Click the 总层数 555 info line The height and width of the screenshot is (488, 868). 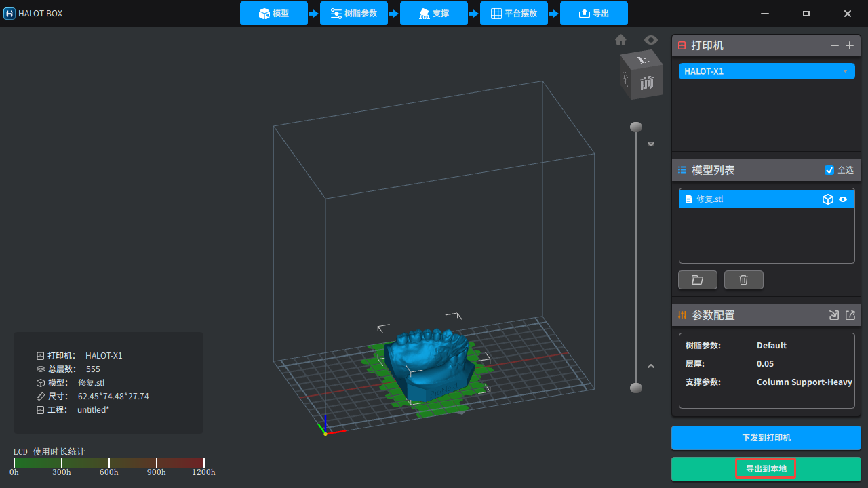coord(68,369)
